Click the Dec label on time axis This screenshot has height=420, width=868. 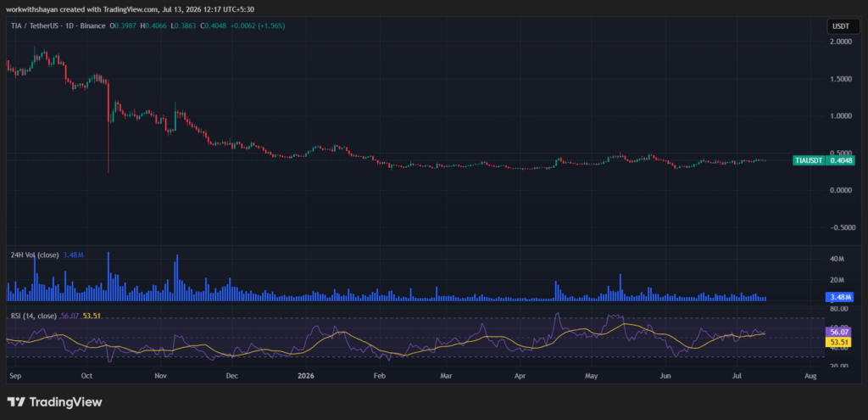[x=232, y=376]
